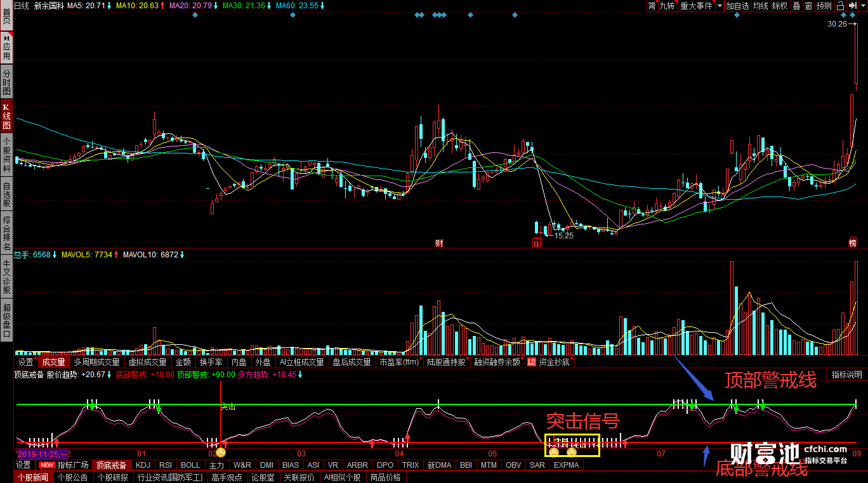868x483 pixels.
Task: Toggle 除权 price adjustment mode
Action: (x=780, y=6)
